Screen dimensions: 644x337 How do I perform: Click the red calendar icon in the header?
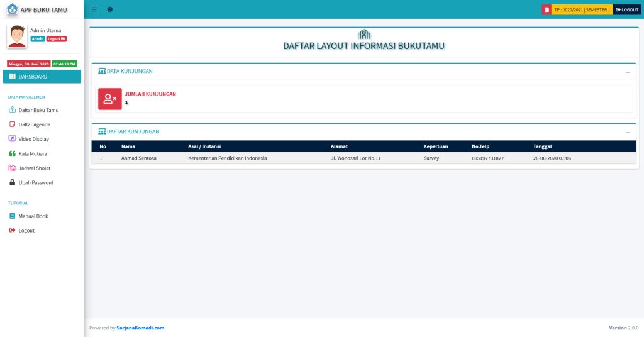[547, 9]
